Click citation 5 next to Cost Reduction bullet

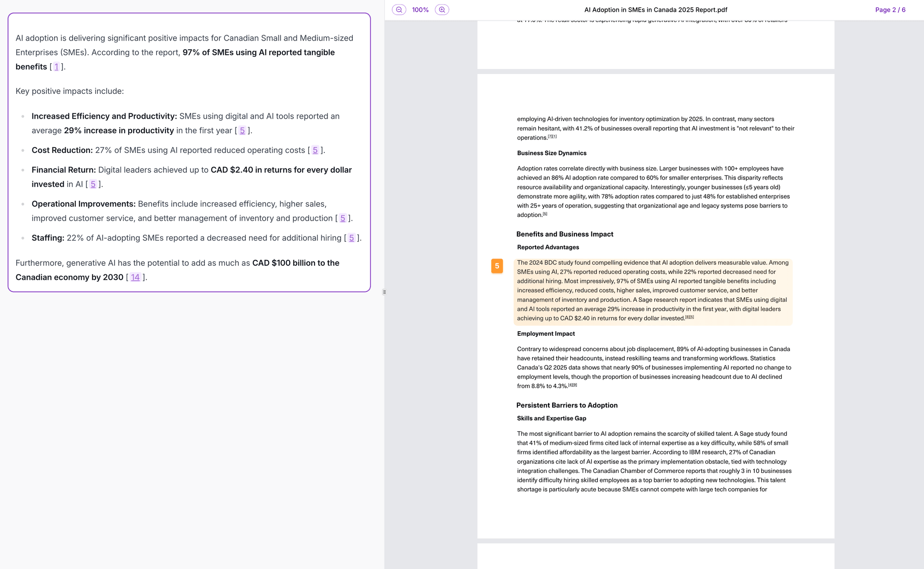click(315, 150)
